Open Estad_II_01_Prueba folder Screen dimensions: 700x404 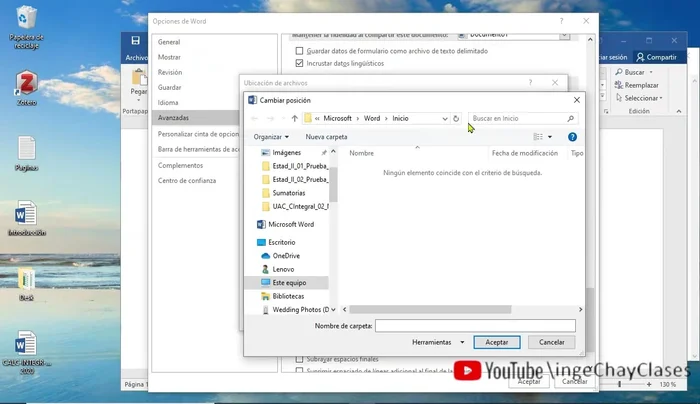tap(295, 166)
